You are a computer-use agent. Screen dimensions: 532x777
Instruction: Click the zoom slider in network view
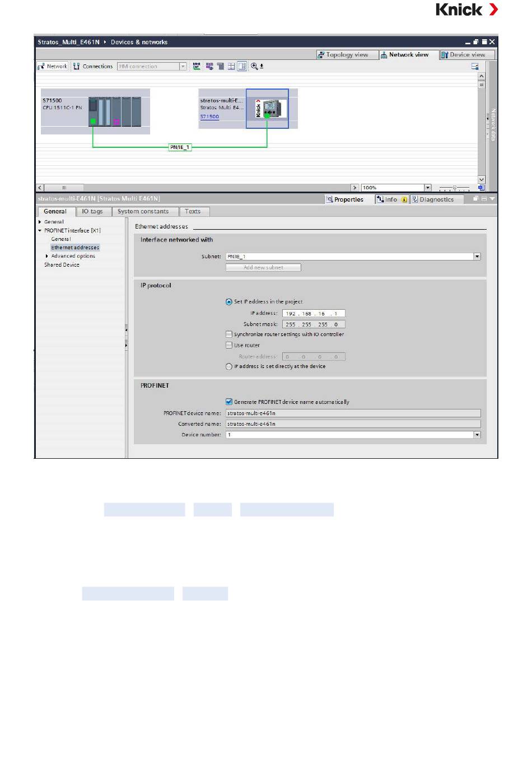(x=455, y=188)
